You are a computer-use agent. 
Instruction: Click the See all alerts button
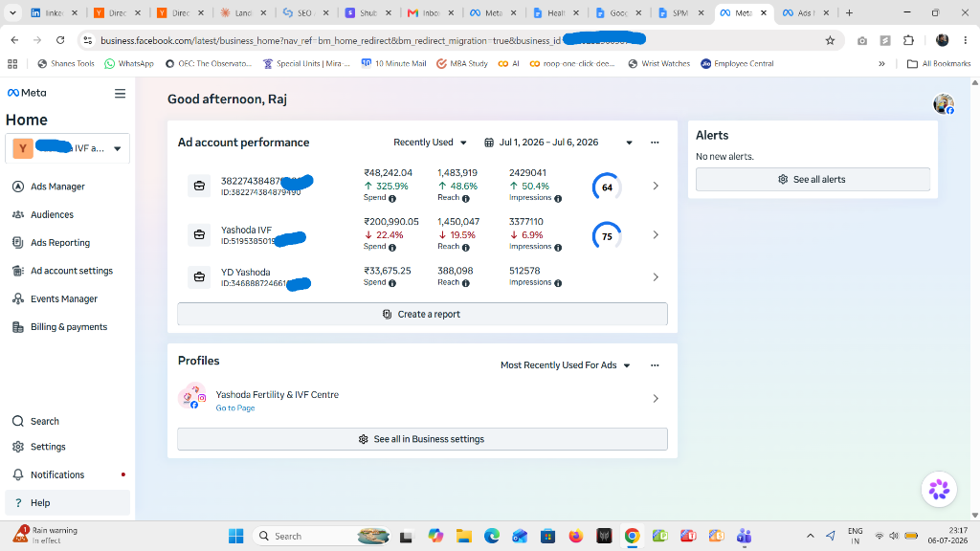(813, 179)
